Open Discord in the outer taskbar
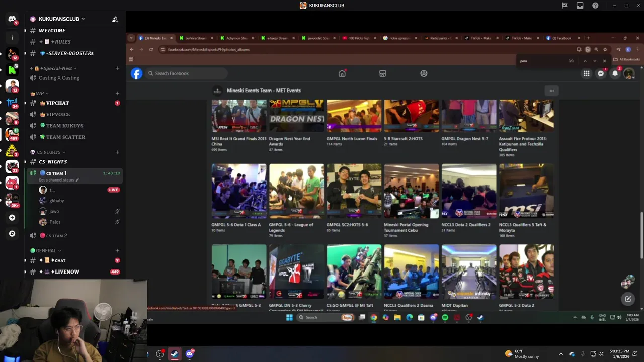This screenshot has width=644, height=362. point(190,354)
